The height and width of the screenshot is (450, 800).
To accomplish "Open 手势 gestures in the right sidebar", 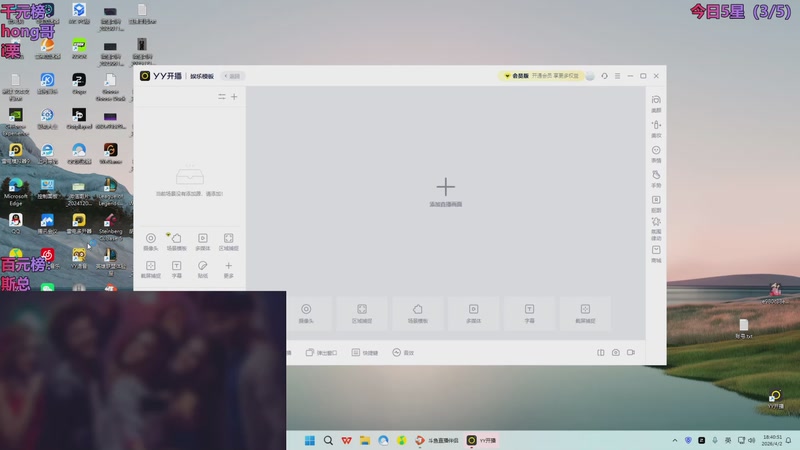I will pos(656,179).
